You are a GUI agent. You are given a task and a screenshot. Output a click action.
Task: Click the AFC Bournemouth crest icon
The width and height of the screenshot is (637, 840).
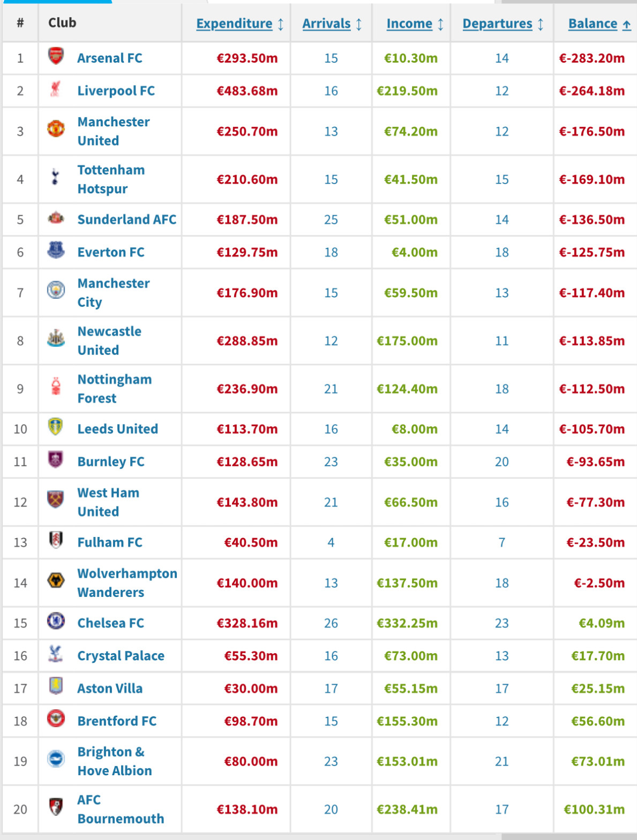[x=56, y=806]
